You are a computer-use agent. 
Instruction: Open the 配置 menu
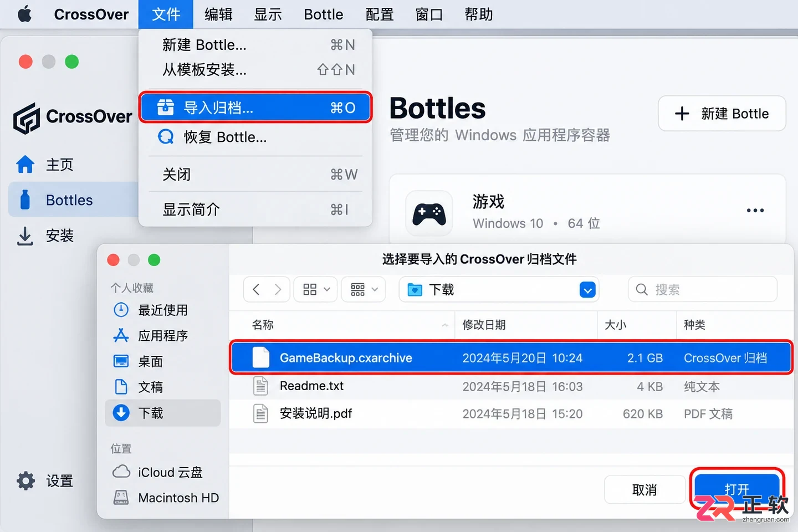click(380, 14)
